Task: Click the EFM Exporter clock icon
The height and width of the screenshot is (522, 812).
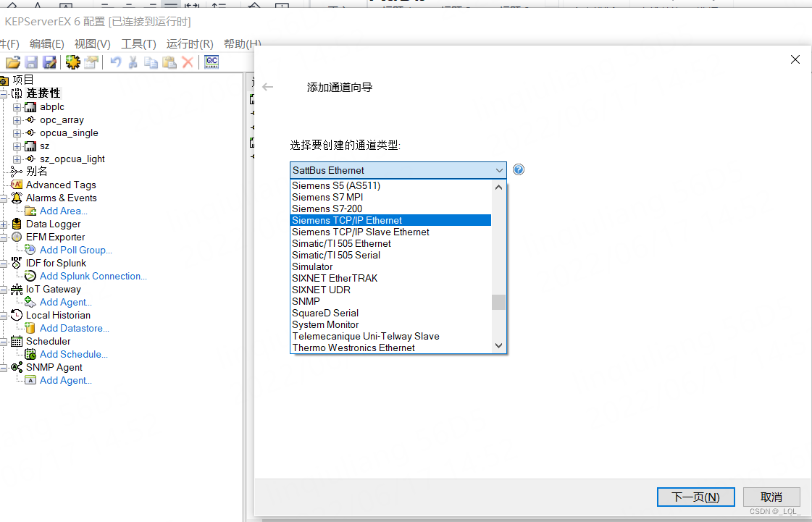Action: pos(17,237)
